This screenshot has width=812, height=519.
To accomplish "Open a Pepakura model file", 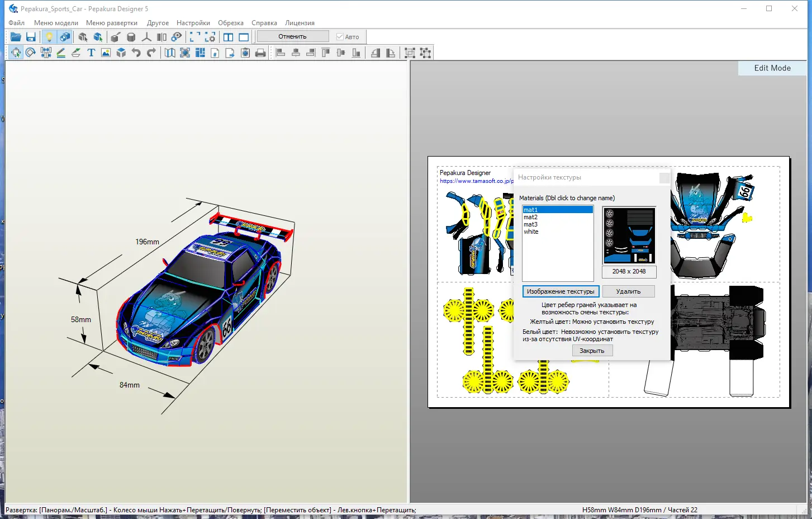I will click(16, 37).
